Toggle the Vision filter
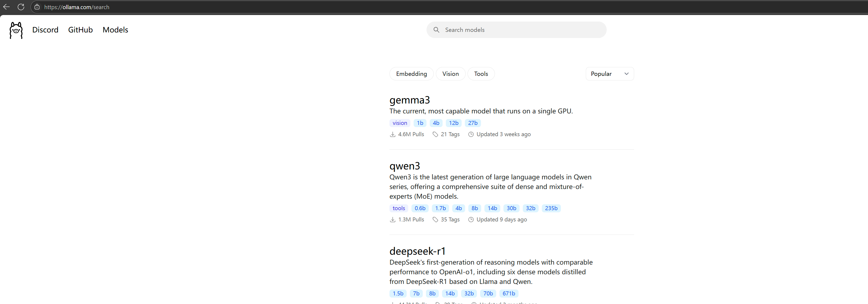 (450, 74)
